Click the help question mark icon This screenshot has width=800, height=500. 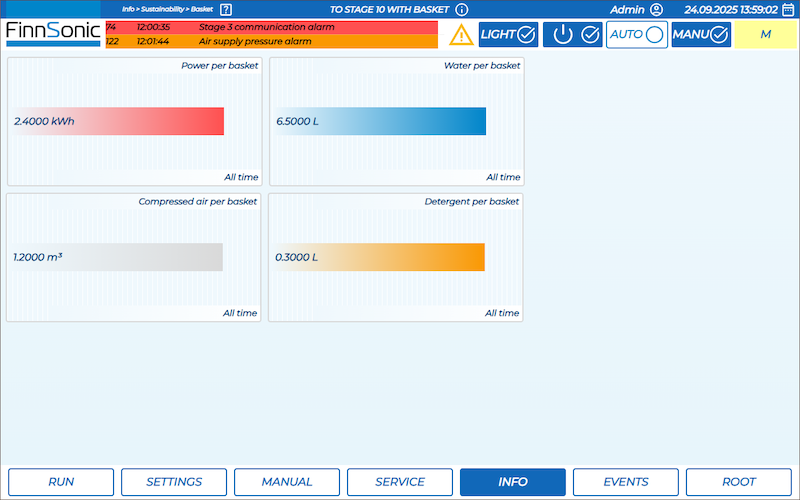226,9
